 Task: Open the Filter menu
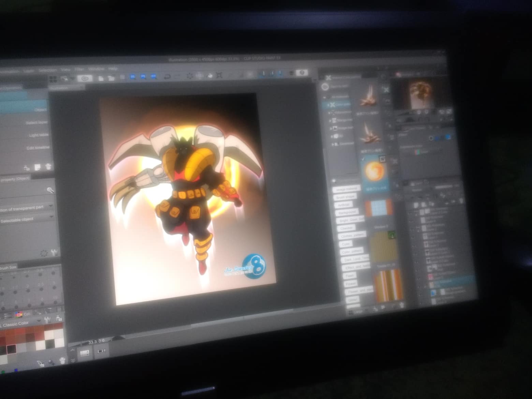(x=79, y=70)
